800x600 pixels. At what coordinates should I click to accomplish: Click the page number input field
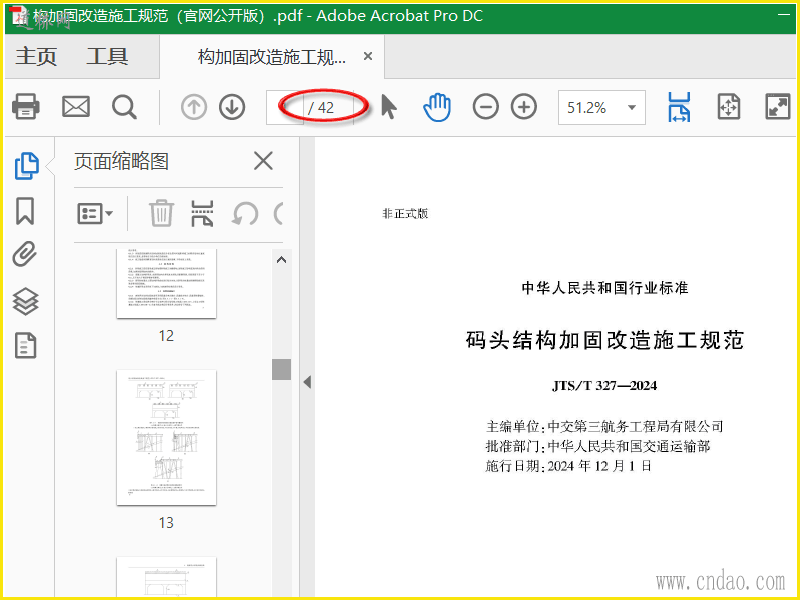pos(285,107)
